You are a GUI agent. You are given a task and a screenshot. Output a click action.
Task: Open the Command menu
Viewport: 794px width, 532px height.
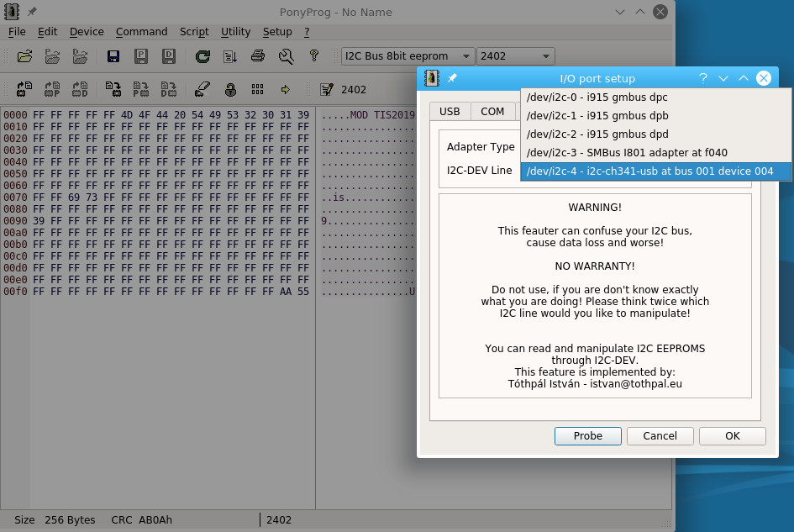pos(141,31)
